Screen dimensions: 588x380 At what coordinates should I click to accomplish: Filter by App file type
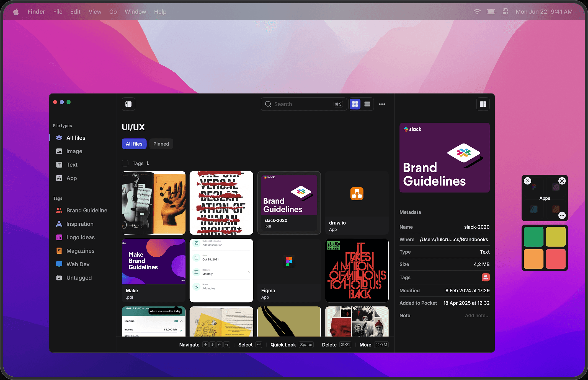point(71,178)
